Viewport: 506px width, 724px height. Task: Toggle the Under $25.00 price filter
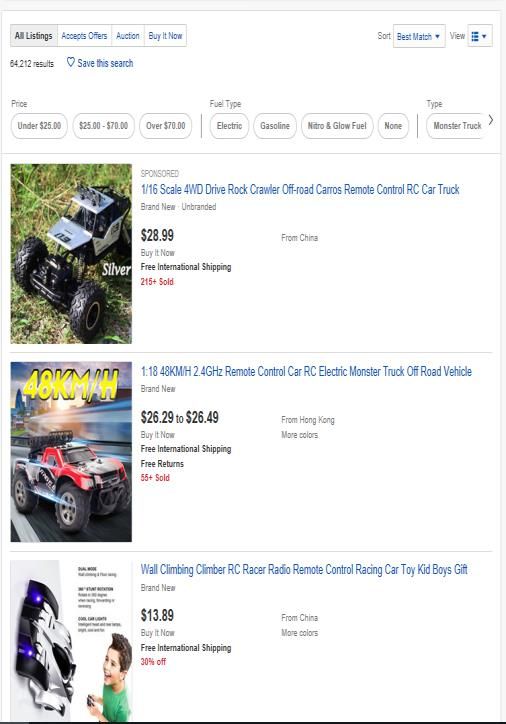tap(39, 126)
